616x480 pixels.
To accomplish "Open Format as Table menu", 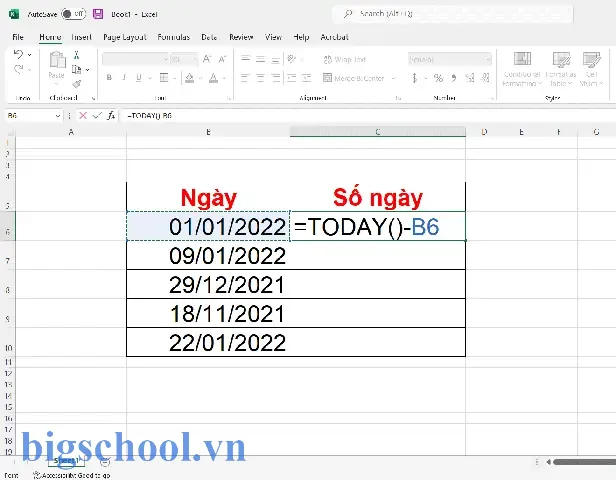I will pos(561,69).
